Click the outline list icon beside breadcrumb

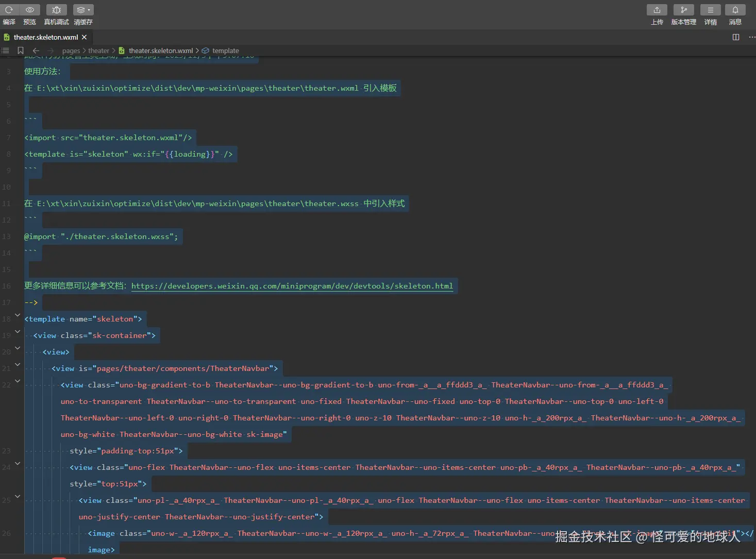click(x=5, y=50)
